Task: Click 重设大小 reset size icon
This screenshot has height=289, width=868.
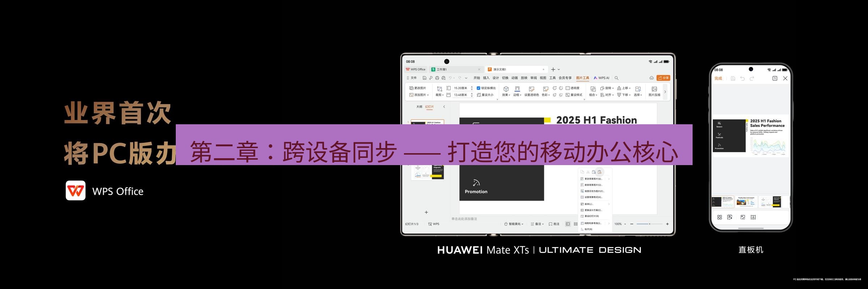Action: coord(485,95)
